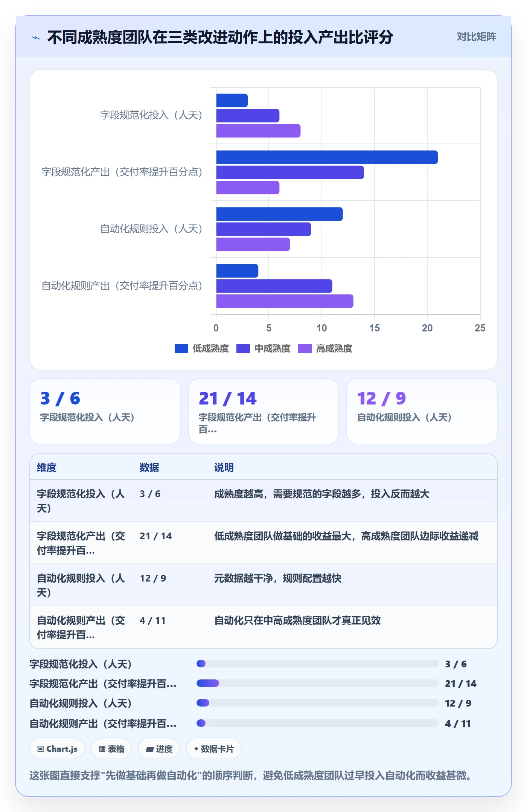The height and width of the screenshot is (812, 527).
Task: Click the 低成熟度 bar in 字段规范化投入 chart row
Action: pyautogui.click(x=232, y=101)
